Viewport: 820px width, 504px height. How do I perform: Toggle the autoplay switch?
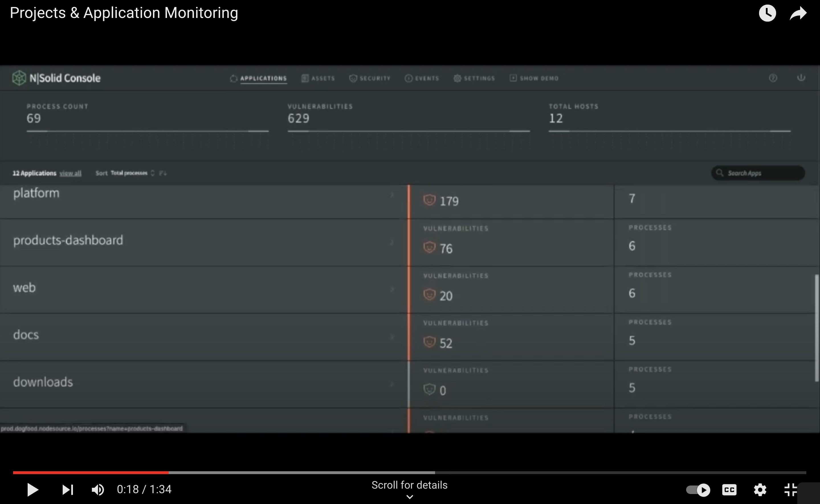tap(698, 489)
